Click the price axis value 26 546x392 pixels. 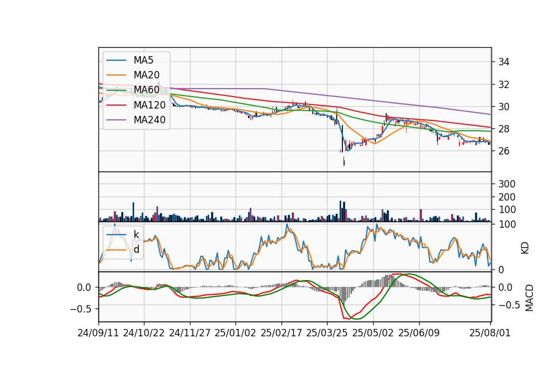coord(504,151)
